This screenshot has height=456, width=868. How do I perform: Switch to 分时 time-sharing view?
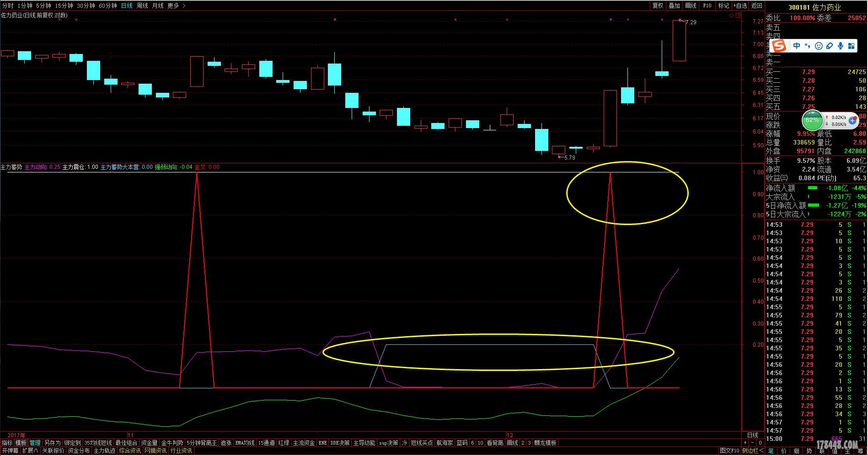click(8, 5)
